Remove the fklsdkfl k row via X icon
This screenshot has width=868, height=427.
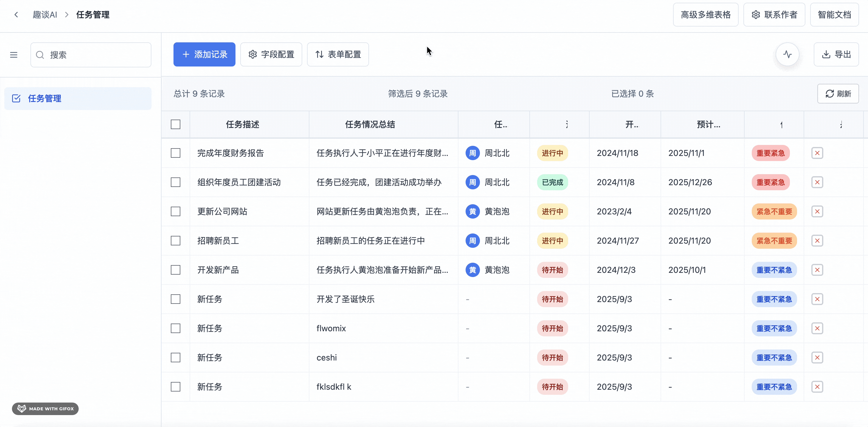tap(817, 387)
